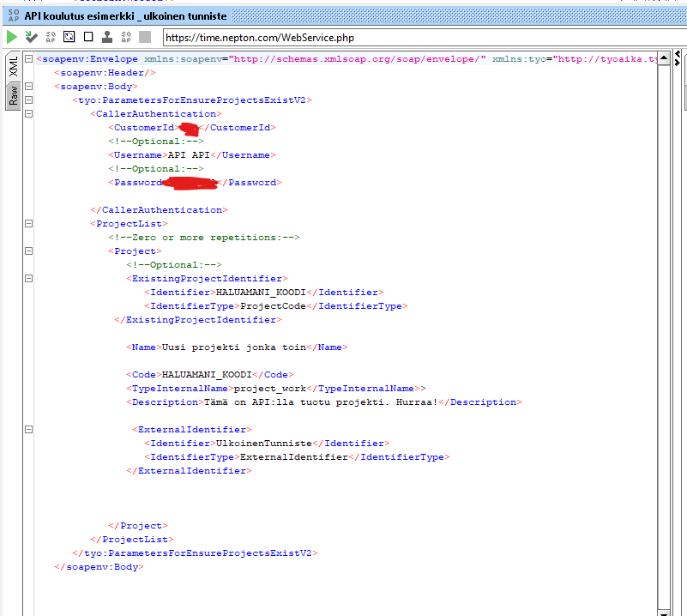The height and width of the screenshot is (616, 687).
Task: Collapse the ExistingProjectIdentifier node
Action: [28, 278]
